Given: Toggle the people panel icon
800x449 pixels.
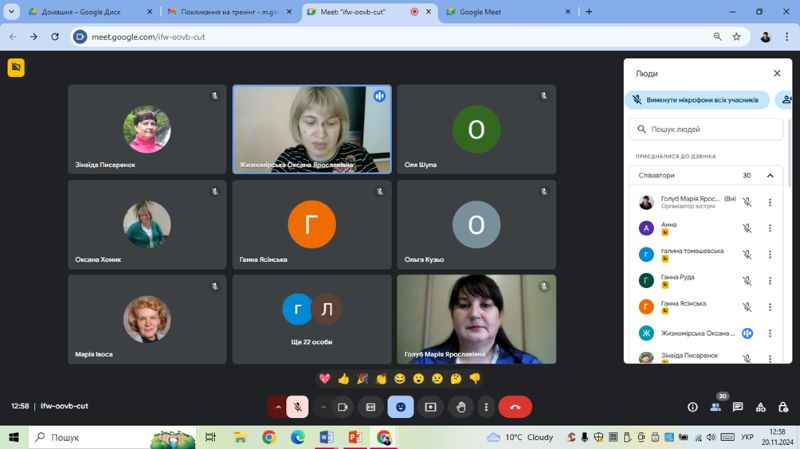Looking at the screenshot, I should (715, 407).
